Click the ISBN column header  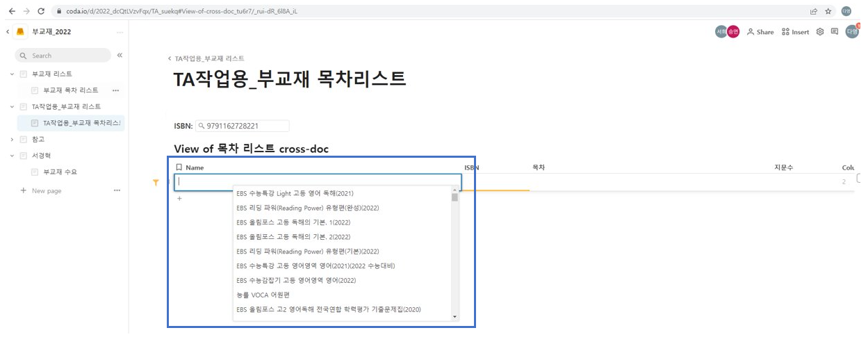point(472,167)
